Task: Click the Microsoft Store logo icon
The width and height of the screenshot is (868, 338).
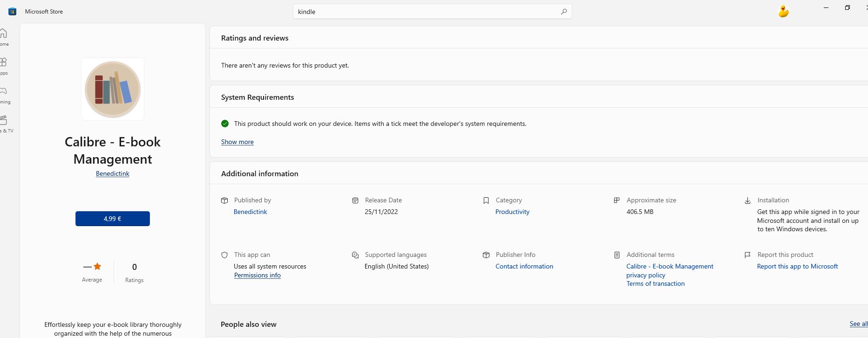Action: tap(13, 12)
